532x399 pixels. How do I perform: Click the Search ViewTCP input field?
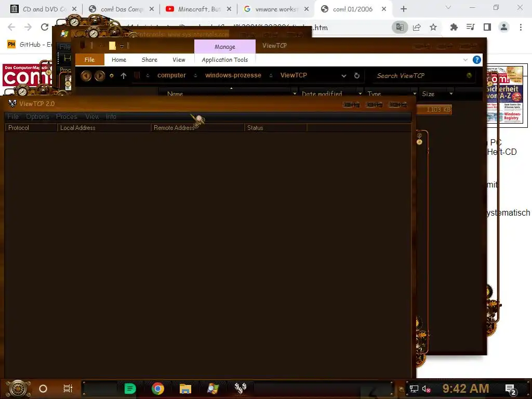coord(419,76)
